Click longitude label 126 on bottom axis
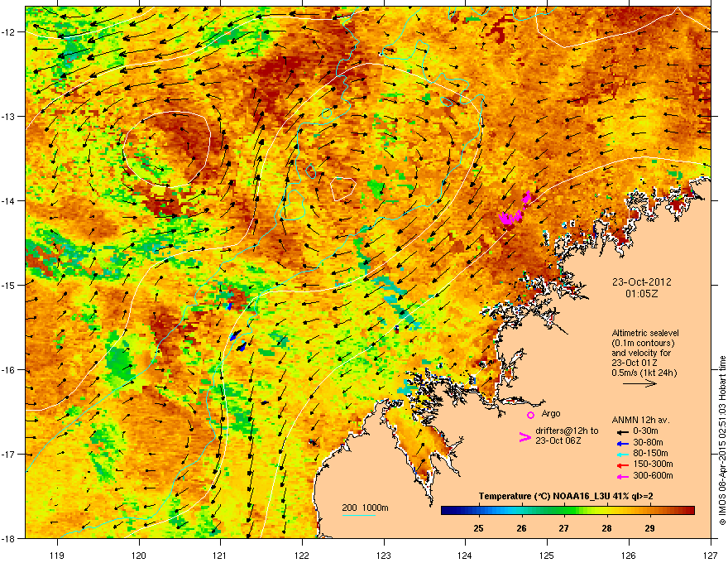The width and height of the screenshot is (728, 563). (x=629, y=555)
